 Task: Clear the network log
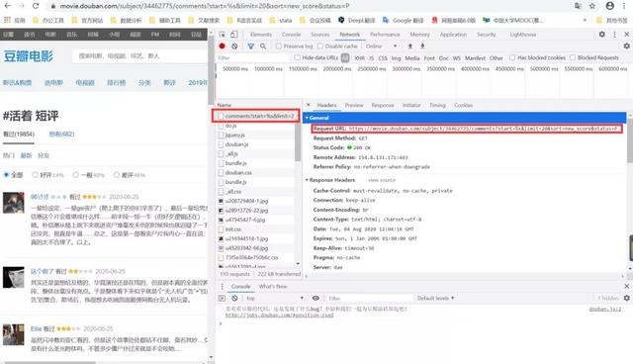(x=234, y=46)
